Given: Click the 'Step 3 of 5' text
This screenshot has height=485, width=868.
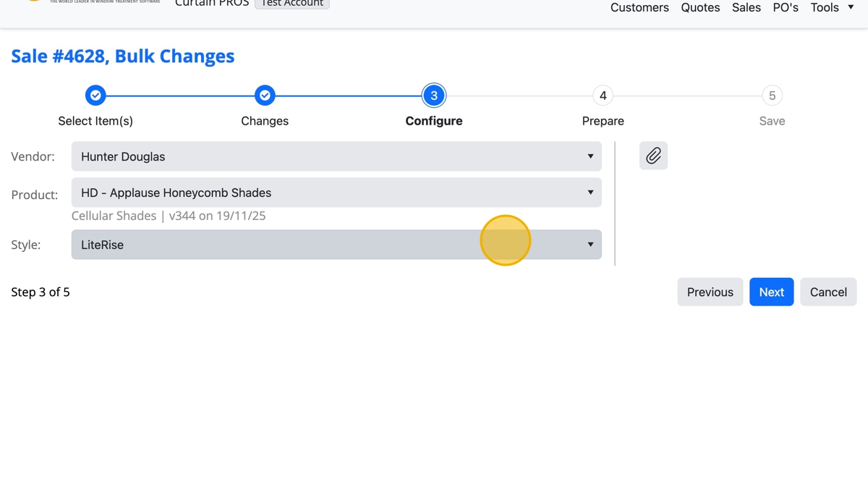Looking at the screenshot, I should point(41,292).
